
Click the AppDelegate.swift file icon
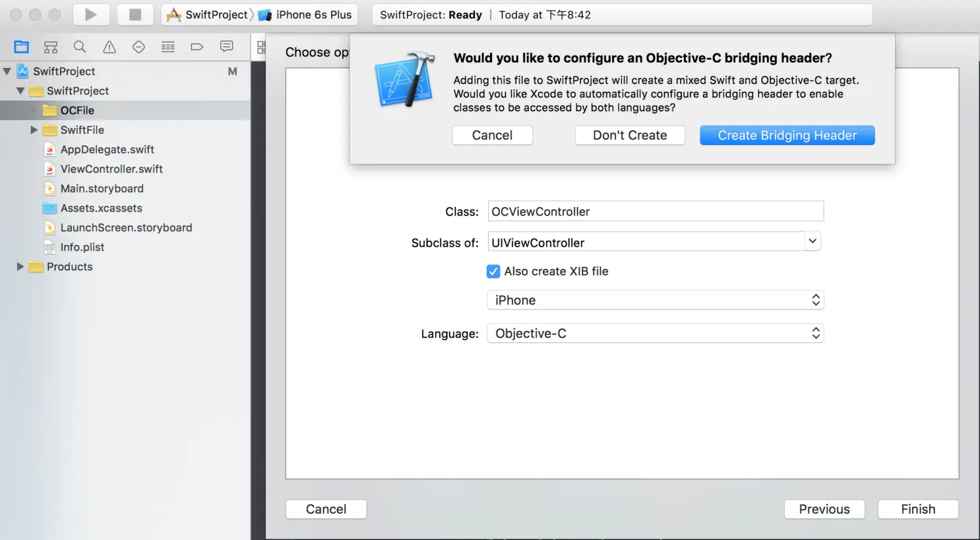[50, 150]
